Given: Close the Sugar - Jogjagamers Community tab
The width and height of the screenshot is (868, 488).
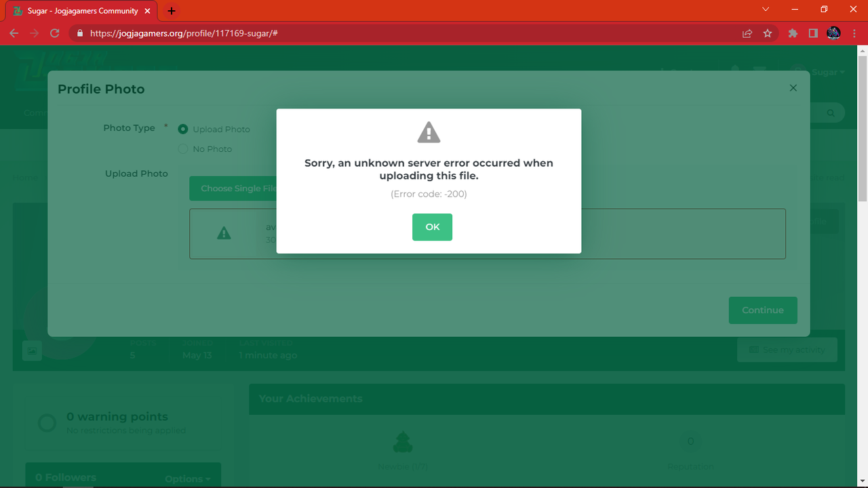Looking at the screenshot, I should 147,11.
